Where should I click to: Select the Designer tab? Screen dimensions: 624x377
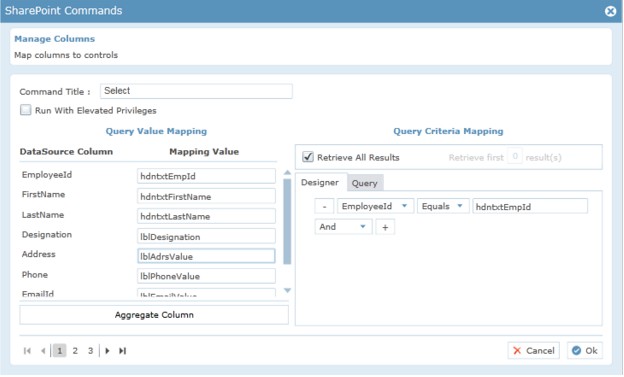click(320, 182)
